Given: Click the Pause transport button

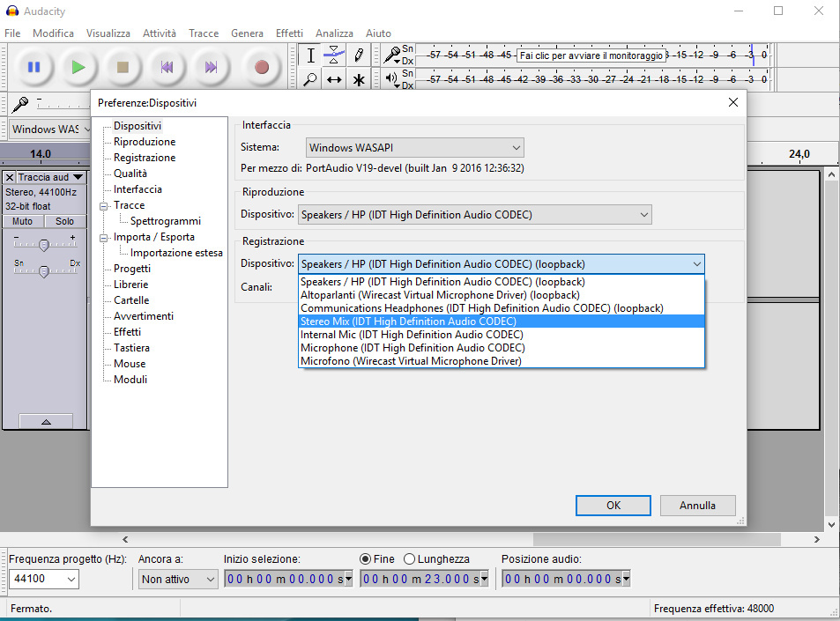Looking at the screenshot, I should click(33, 67).
